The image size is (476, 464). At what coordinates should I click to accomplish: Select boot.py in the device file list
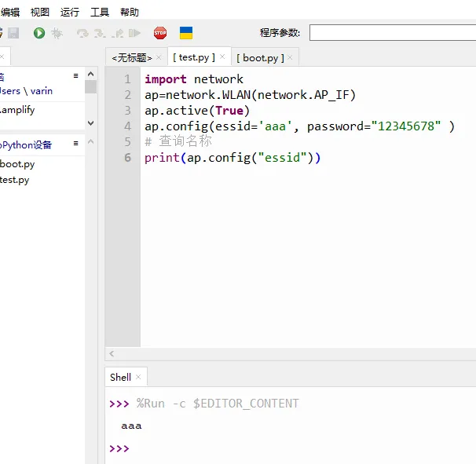click(17, 164)
